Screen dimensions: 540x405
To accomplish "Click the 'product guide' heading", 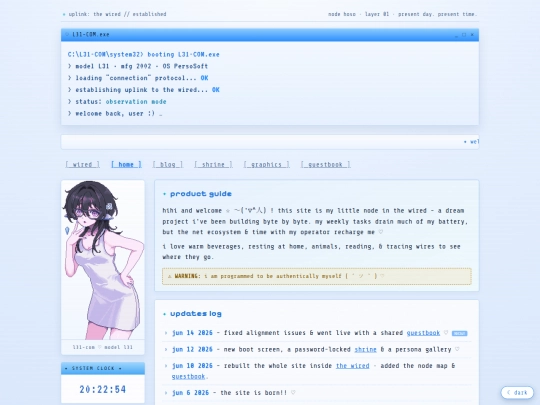I will pyautogui.click(x=200, y=194).
